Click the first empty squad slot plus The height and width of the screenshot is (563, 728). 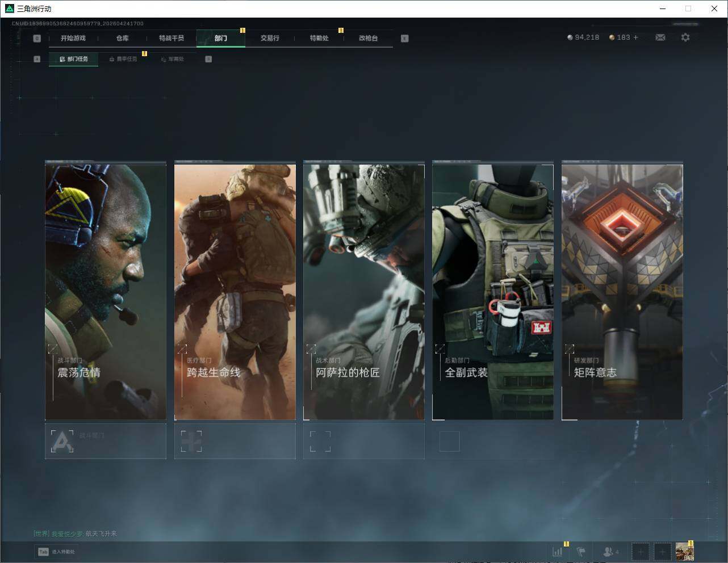[640, 551]
